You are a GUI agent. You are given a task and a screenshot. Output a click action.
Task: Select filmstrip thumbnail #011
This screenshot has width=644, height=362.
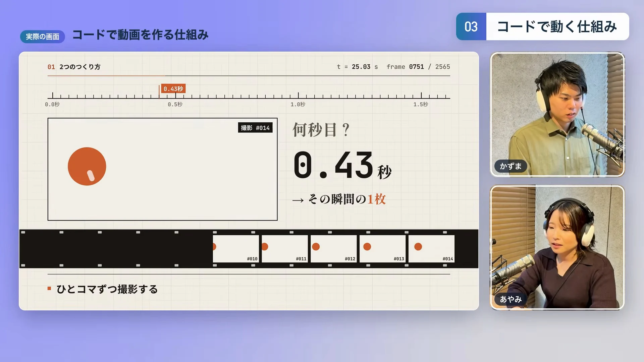[285, 249]
